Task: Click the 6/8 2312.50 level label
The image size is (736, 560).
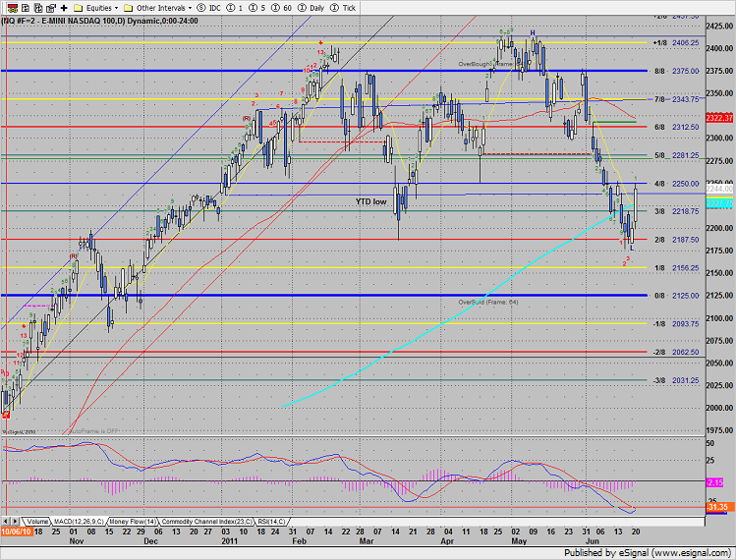Action: 677,127
